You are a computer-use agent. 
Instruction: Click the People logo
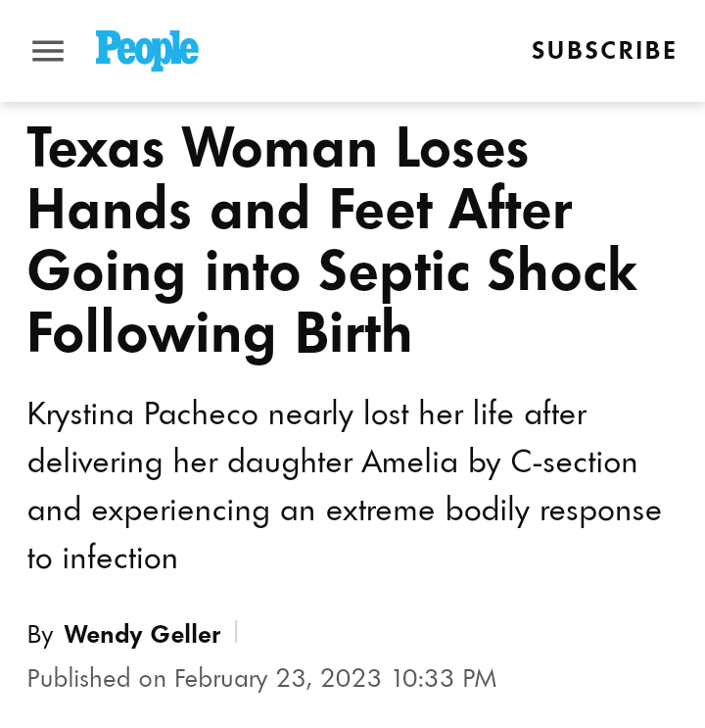point(147,50)
